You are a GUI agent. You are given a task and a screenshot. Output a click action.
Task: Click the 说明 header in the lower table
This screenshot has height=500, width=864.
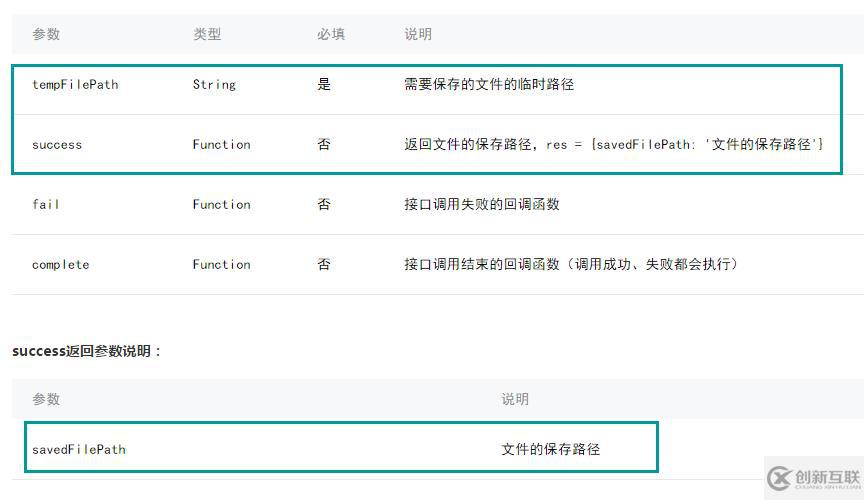(515, 399)
